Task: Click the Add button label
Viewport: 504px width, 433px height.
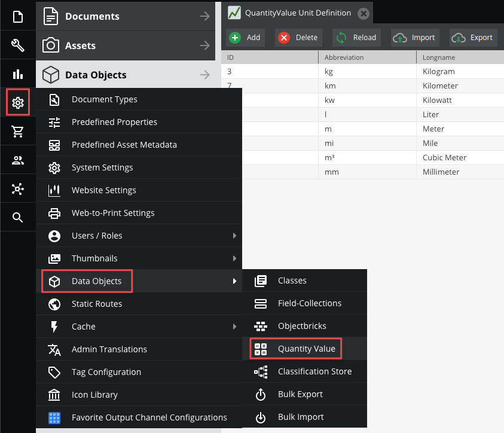Action: pos(253,38)
